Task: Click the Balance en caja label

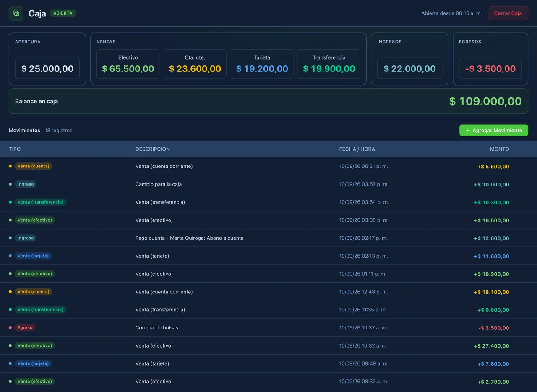Action: [36, 101]
